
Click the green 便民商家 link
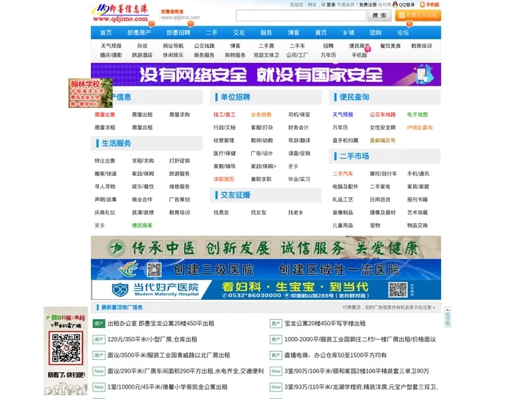pos(142,225)
